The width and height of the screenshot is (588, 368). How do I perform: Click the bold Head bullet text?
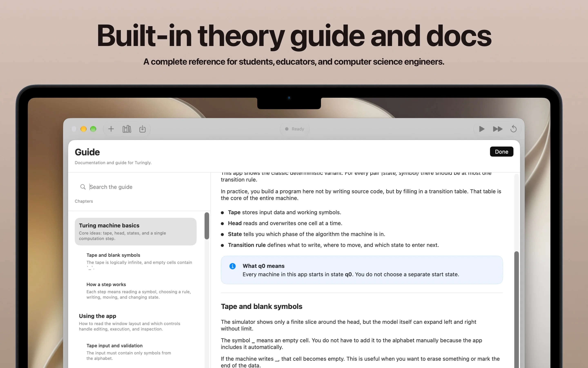[x=235, y=223]
